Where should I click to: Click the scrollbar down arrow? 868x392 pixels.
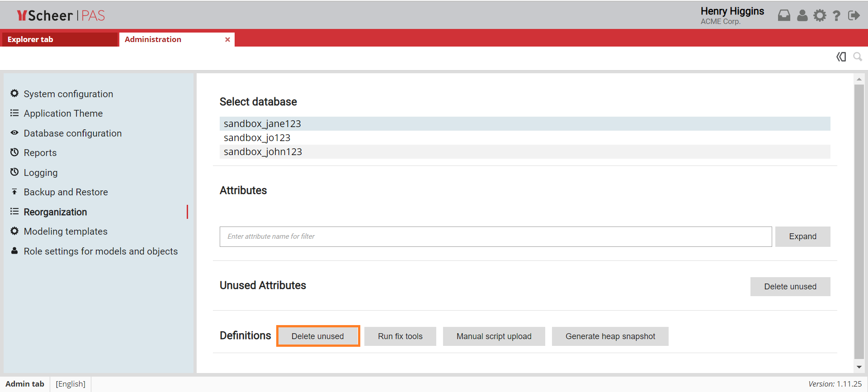[x=859, y=367]
